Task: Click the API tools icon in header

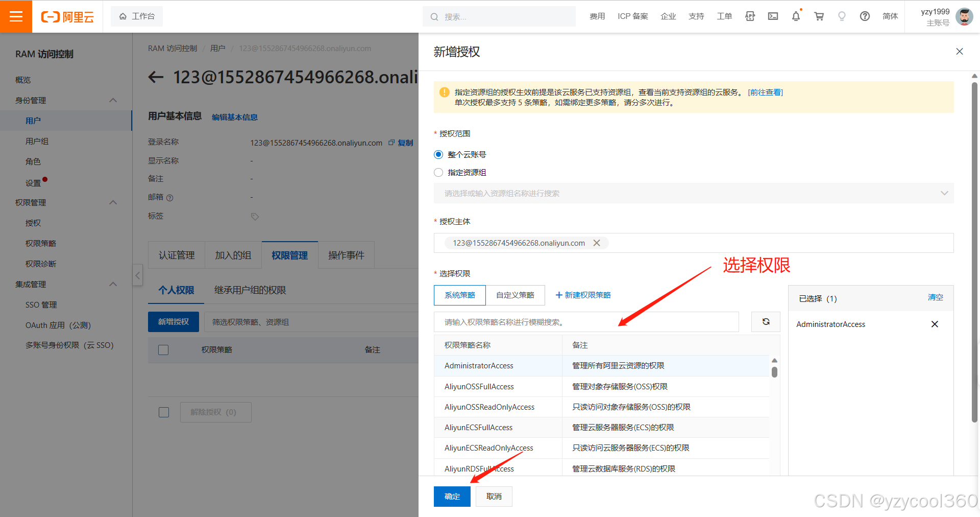Action: pos(750,16)
